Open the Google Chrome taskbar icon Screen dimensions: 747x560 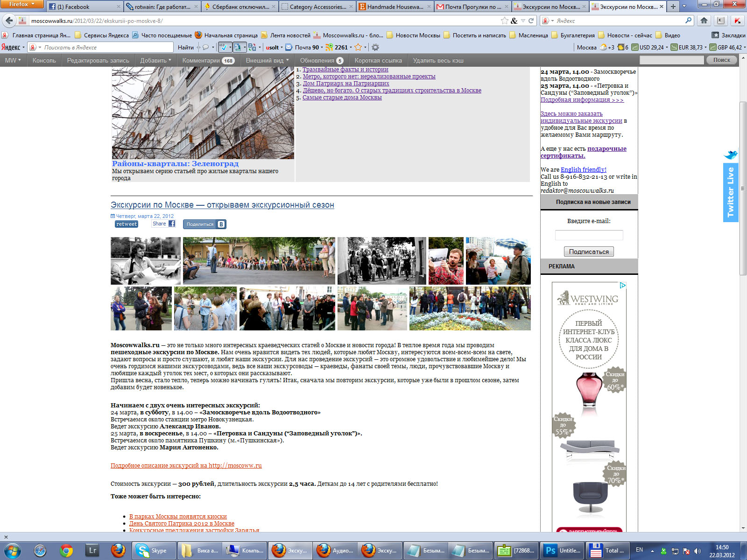66,551
